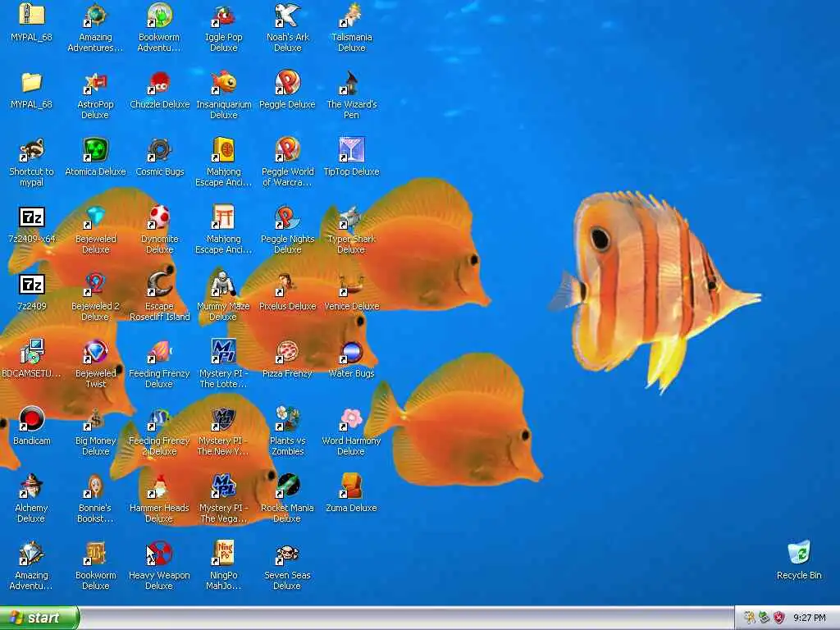Viewport: 840px width, 630px height.
Task: Select Feeding Frenzy Deluxe shortcut
Action: [x=159, y=351]
